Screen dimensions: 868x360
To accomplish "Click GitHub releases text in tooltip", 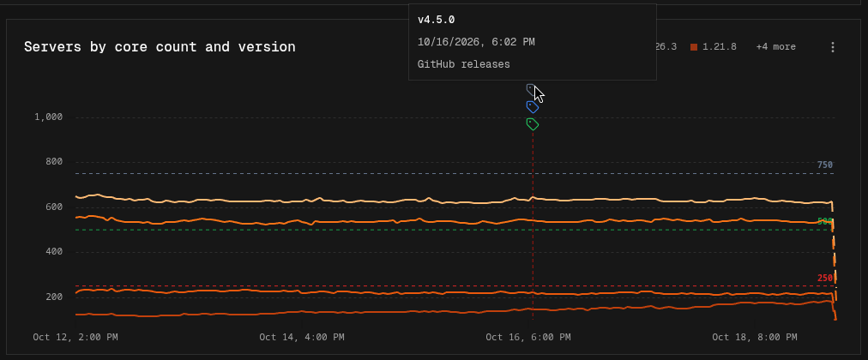I will 463,64.
